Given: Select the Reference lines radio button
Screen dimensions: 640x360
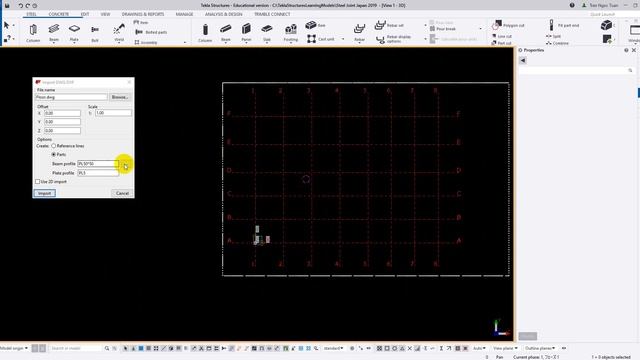Looking at the screenshot, I should (x=53, y=146).
